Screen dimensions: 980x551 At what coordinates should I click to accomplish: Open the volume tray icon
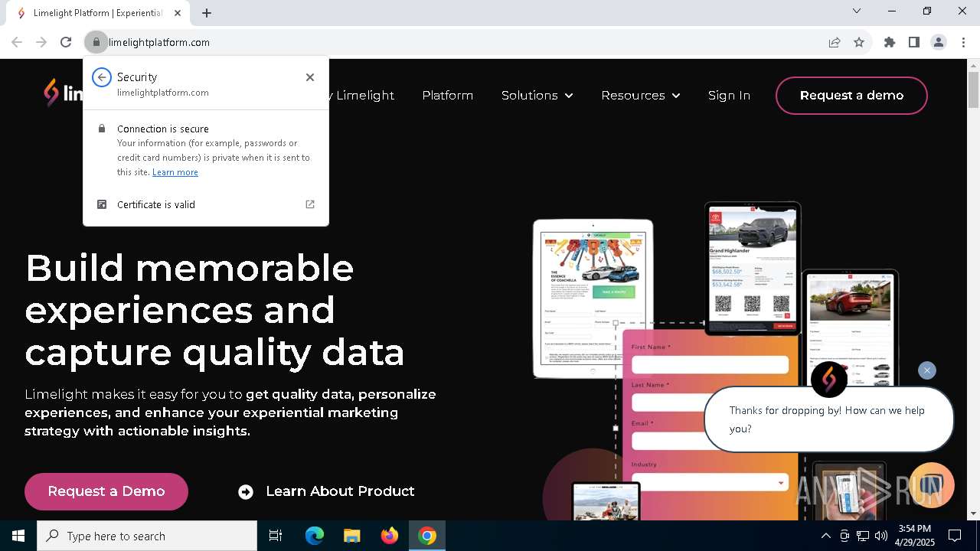[x=881, y=536]
